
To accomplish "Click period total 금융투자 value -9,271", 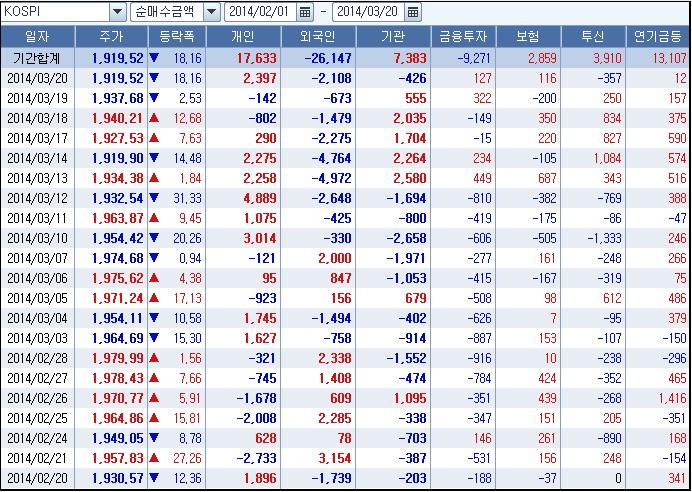I will tap(474, 58).
